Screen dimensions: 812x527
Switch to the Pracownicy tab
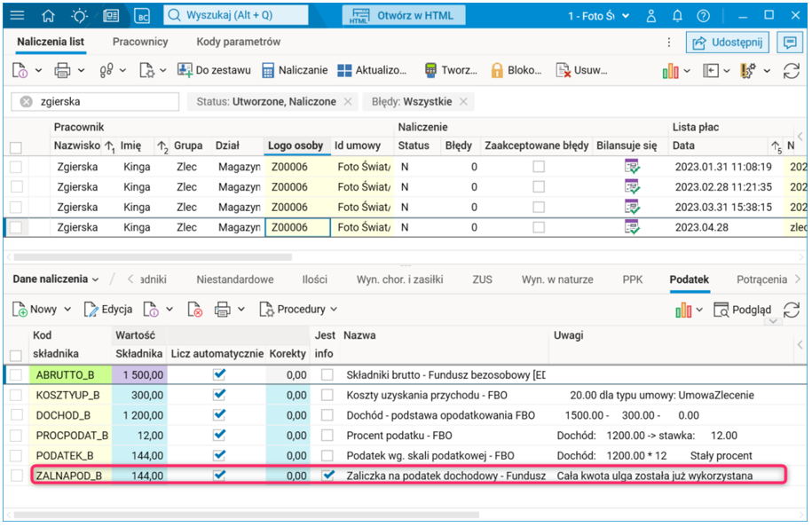pyautogui.click(x=140, y=42)
